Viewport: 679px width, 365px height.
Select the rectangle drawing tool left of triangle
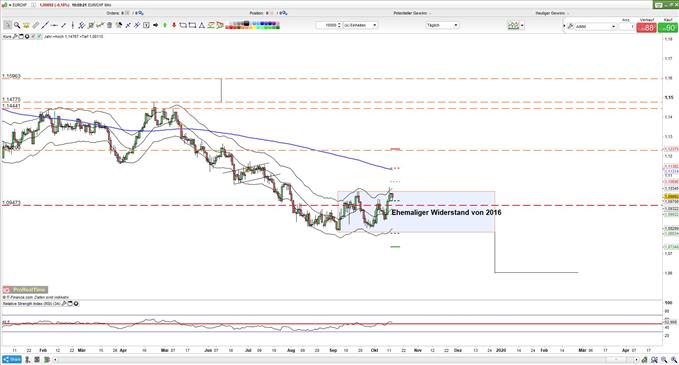(192, 25)
